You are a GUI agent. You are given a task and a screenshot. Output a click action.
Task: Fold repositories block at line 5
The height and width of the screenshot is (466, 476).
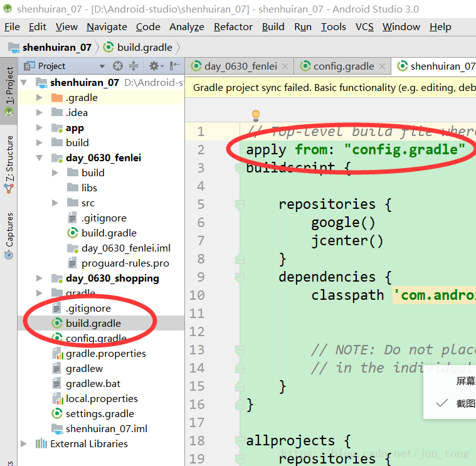pos(240,204)
